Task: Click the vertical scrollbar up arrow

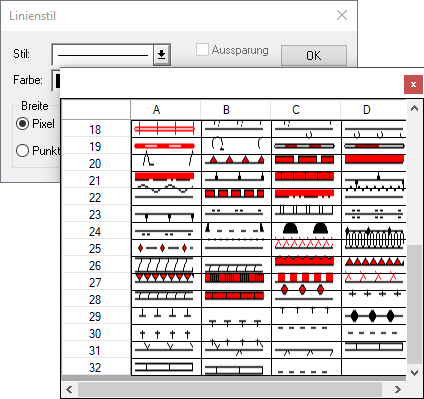Action: coord(414,108)
